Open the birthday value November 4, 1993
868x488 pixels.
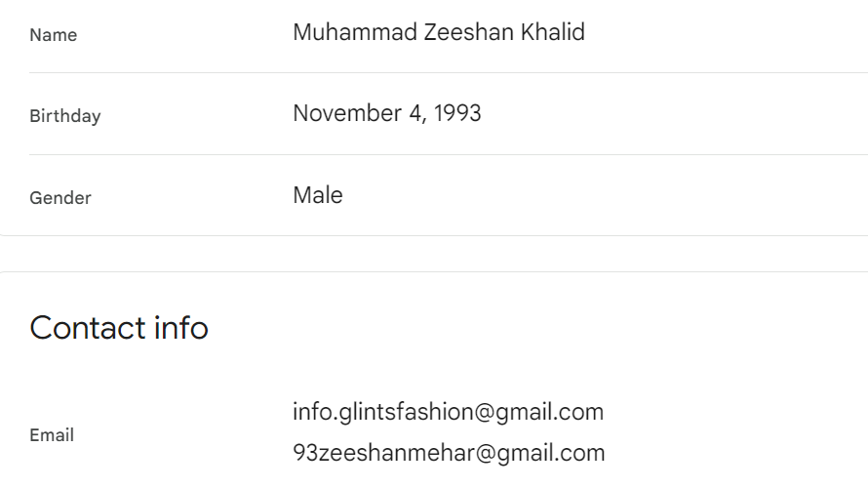click(x=386, y=113)
